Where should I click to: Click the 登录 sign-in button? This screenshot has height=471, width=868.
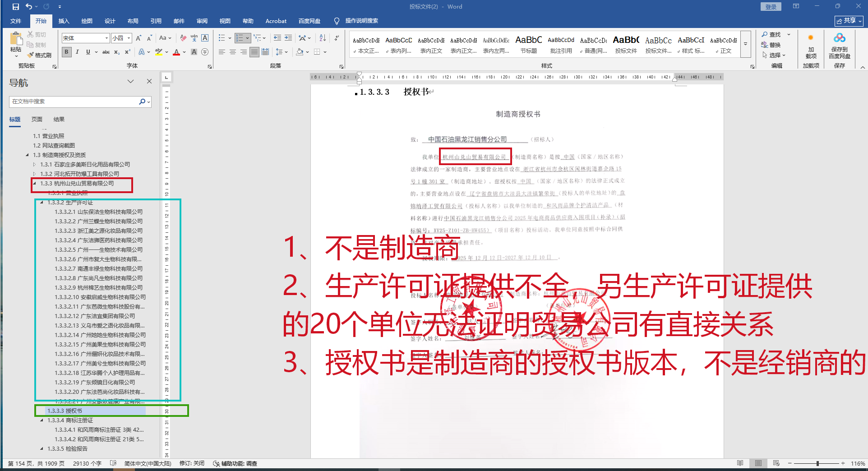(x=771, y=7)
